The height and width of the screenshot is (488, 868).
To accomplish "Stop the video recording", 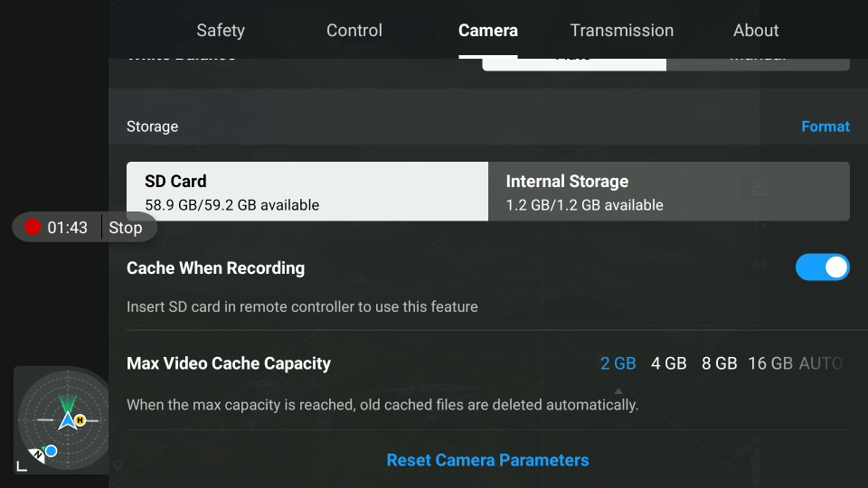I will pyautogui.click(x=126, y=228).
